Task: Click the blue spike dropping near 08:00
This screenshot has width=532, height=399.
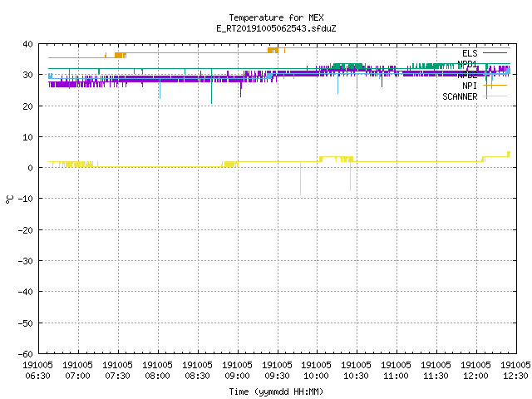Action: click(160, 89)
